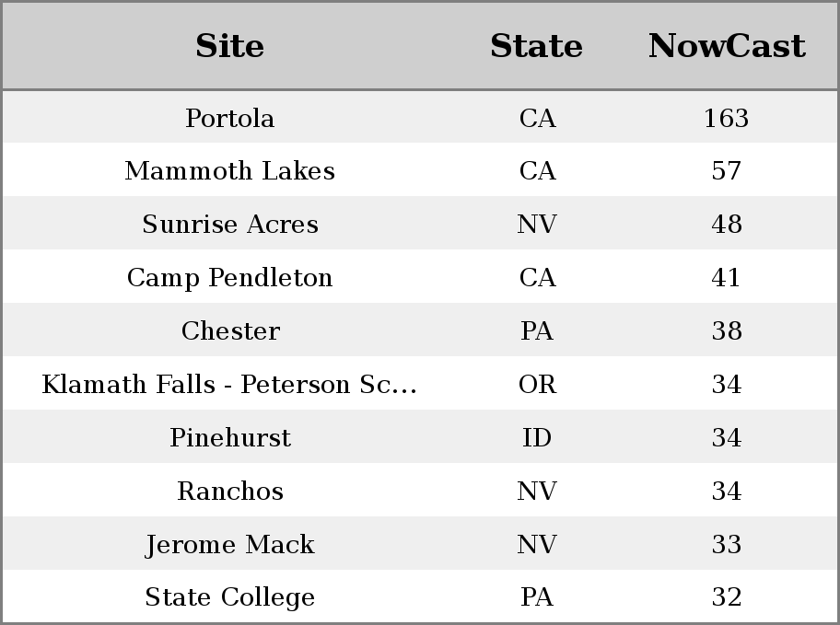Screen dimensions: 840x625
Task: Select the Portola site row
Action: tap(420, 117)
